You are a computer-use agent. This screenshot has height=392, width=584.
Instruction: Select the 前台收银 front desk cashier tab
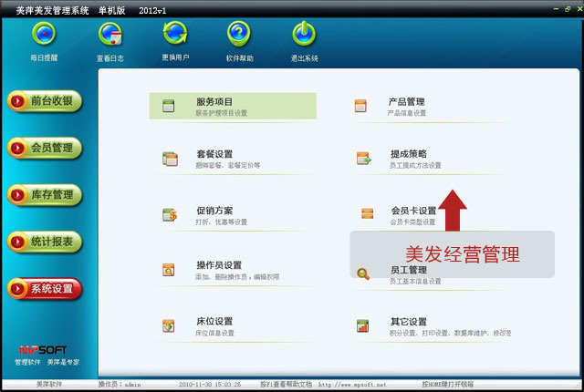45,101
